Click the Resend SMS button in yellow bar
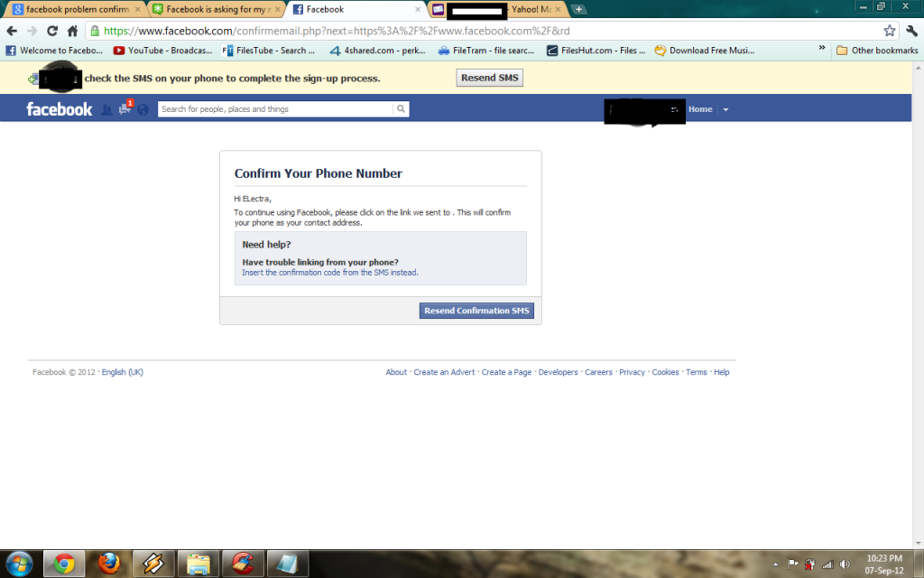 [x=490, y=78]
